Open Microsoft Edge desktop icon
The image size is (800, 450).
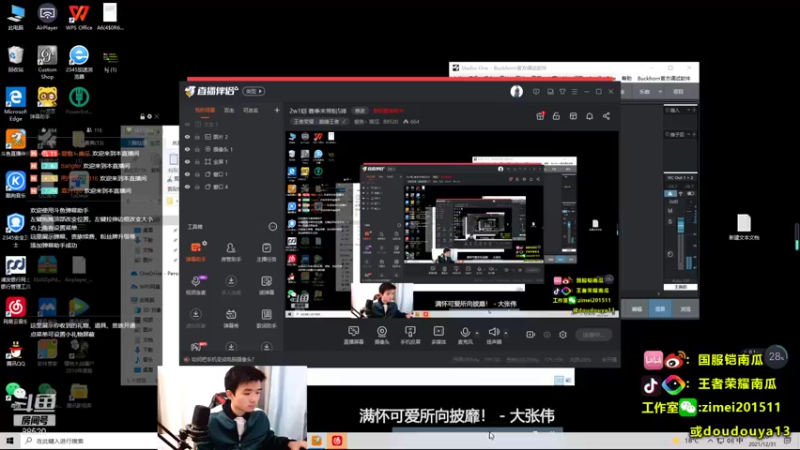pyautogui.click(x=15, y=104)
